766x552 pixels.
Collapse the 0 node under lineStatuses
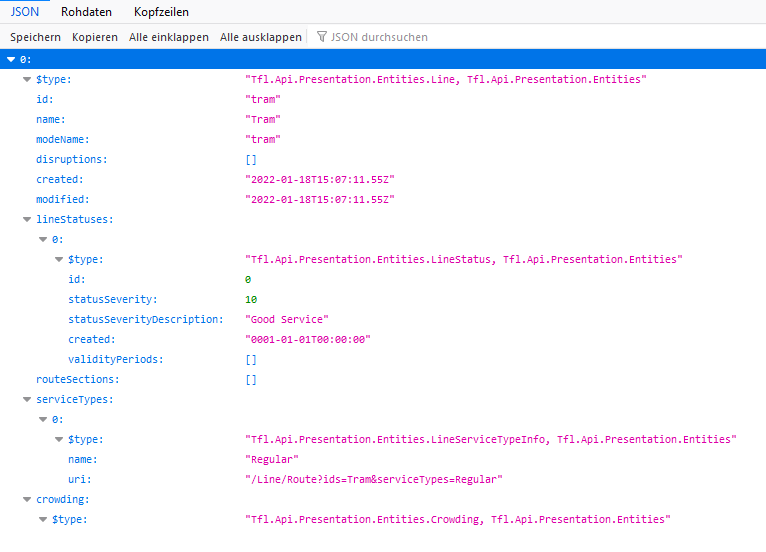click(x=43, y=240)
